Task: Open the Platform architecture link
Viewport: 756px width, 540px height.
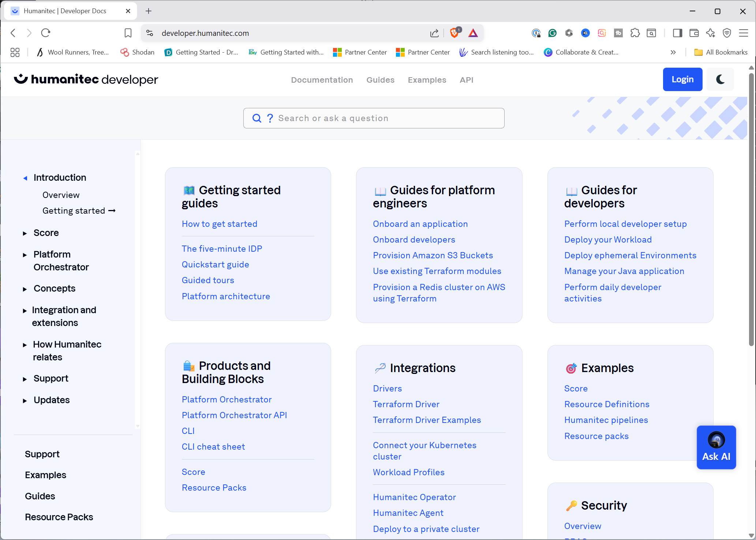Action: 226,296
